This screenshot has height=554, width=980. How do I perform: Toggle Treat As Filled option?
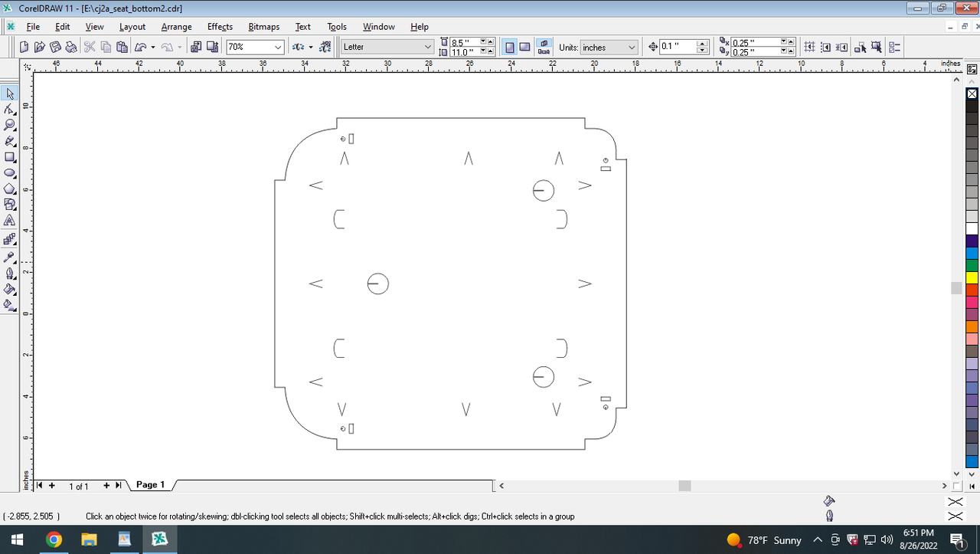(x=877, y=47)
